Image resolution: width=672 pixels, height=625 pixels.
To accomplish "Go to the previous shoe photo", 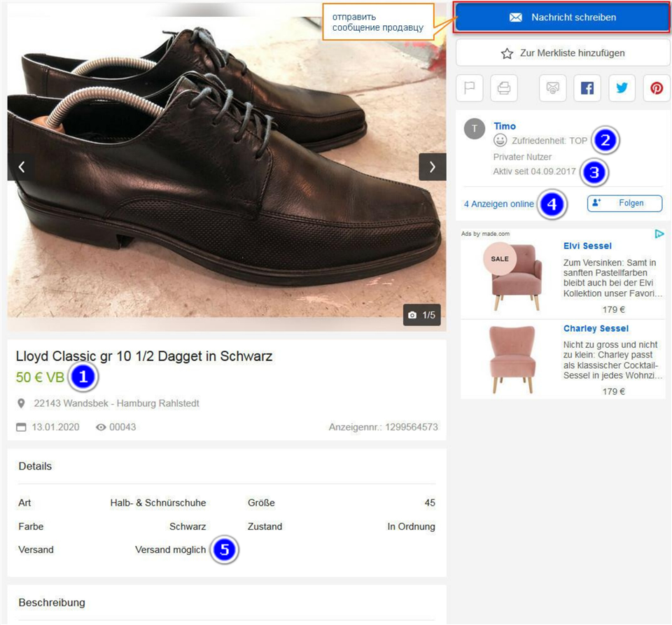I will pos(22,167).
